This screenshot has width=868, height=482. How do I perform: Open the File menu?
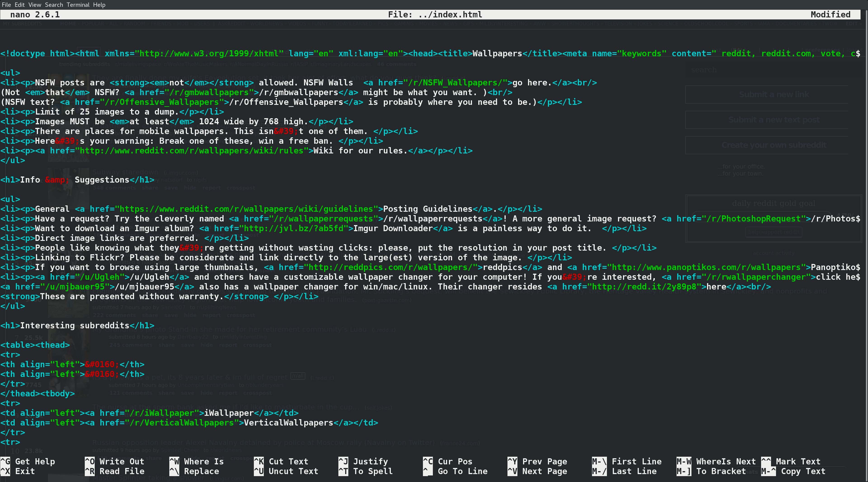tap(6, 5)
